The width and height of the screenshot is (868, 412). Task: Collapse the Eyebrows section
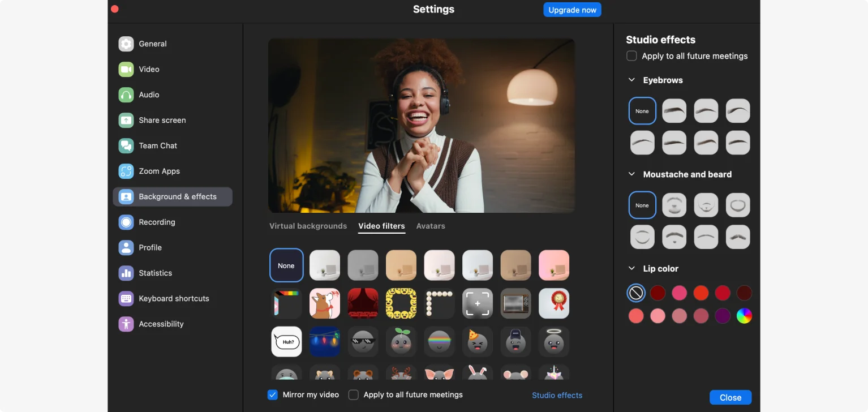pyautogui.click(x=631, y=80)
